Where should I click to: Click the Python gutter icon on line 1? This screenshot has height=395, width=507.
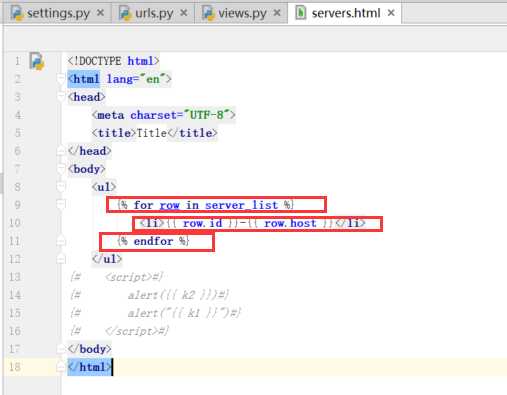(37, 61)
